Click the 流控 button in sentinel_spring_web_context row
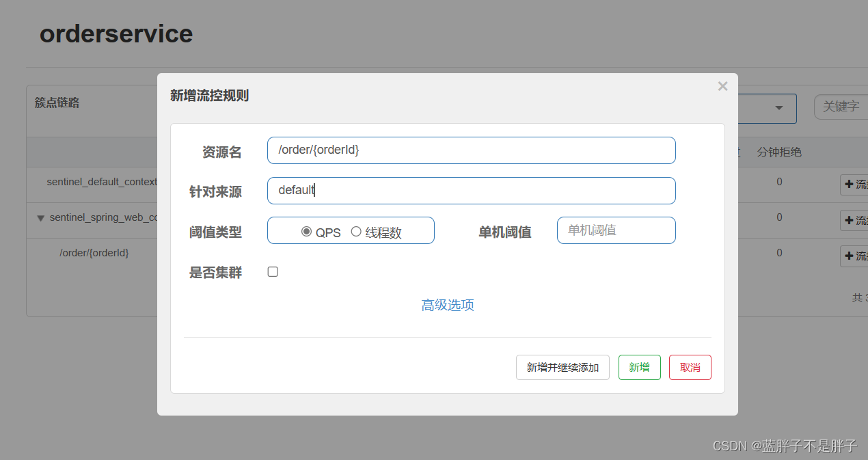This screenshot has height=460, width=868. [854, 220]
